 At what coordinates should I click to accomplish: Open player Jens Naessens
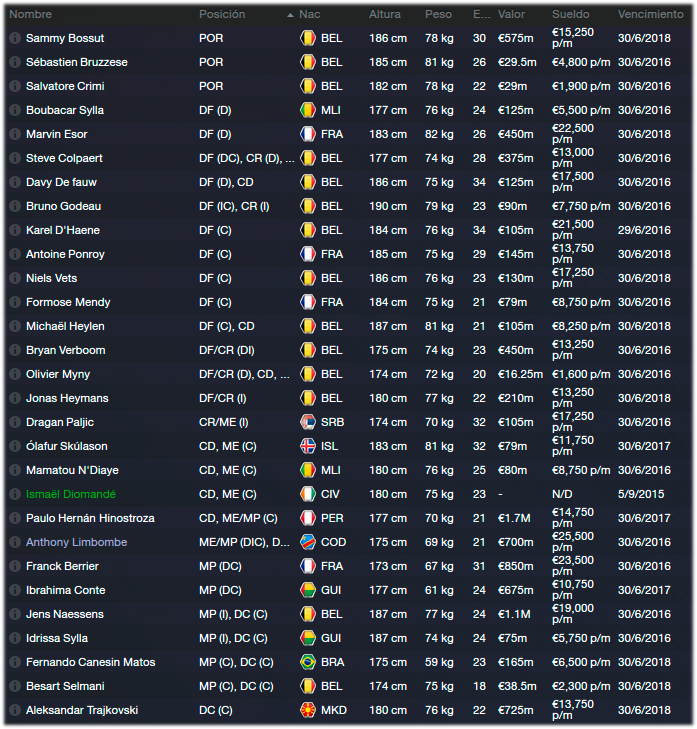click(65, 615)
